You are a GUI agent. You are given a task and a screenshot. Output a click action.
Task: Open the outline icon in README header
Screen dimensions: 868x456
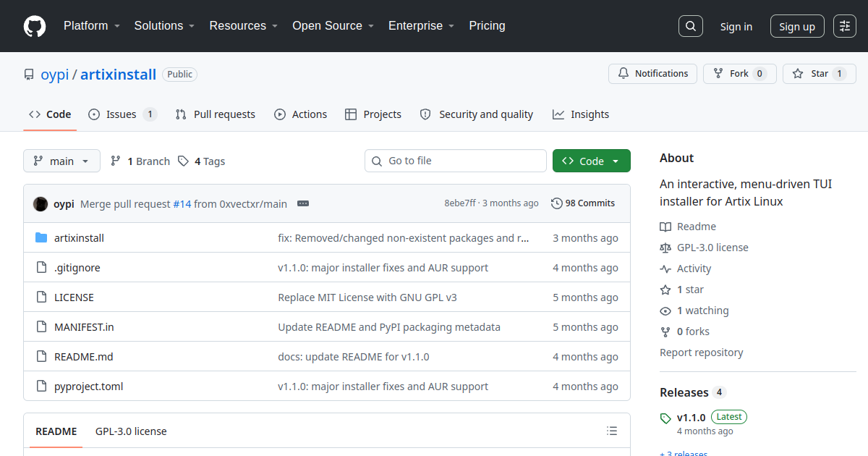[x=612, y=431]
